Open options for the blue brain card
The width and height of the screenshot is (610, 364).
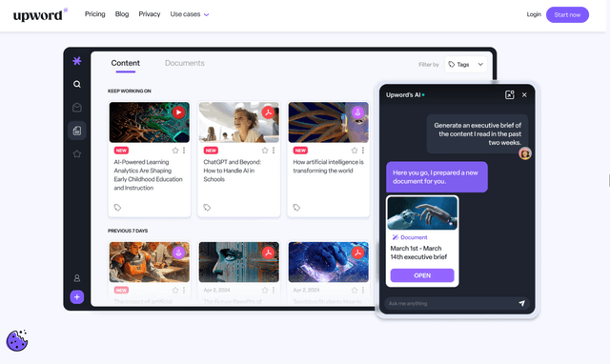363,290
